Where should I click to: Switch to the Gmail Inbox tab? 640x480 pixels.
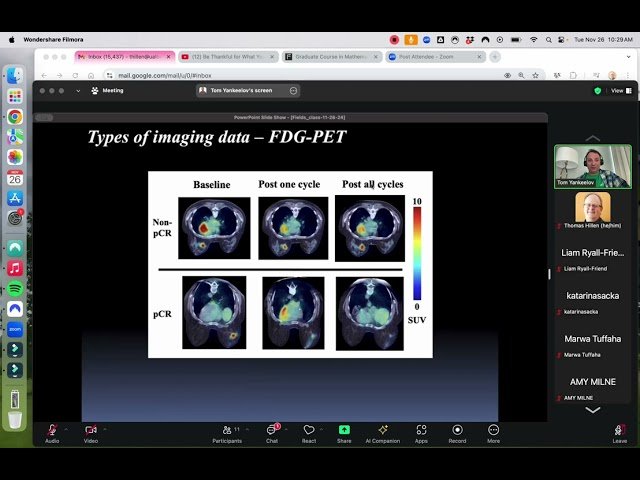pos(122,57)
